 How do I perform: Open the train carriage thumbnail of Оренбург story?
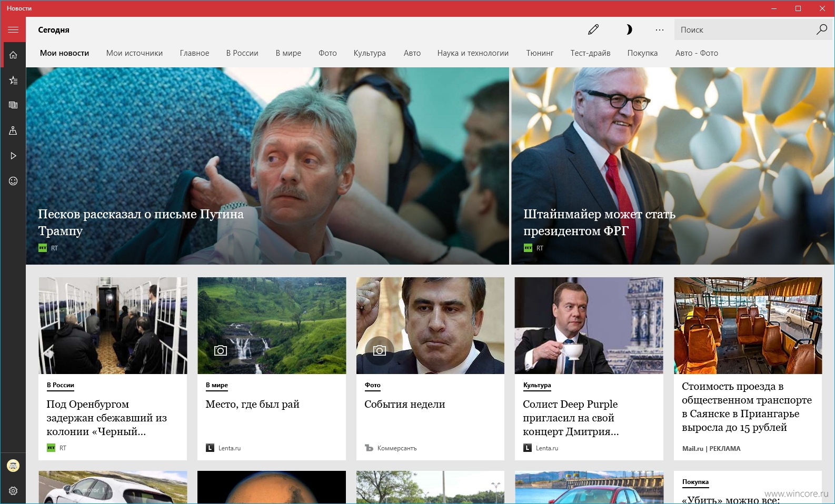pyautogui.click(x=113, y=326)
